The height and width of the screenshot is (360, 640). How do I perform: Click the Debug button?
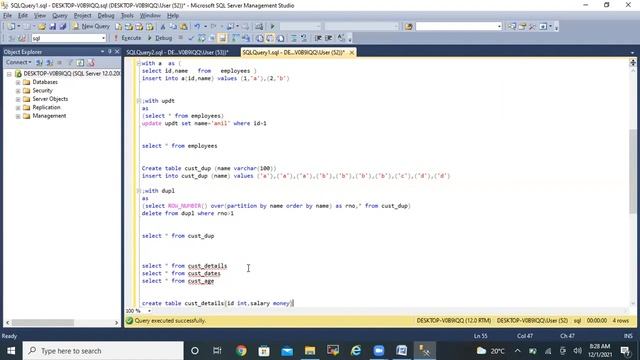pyautogui.click(x=160, y=38)
